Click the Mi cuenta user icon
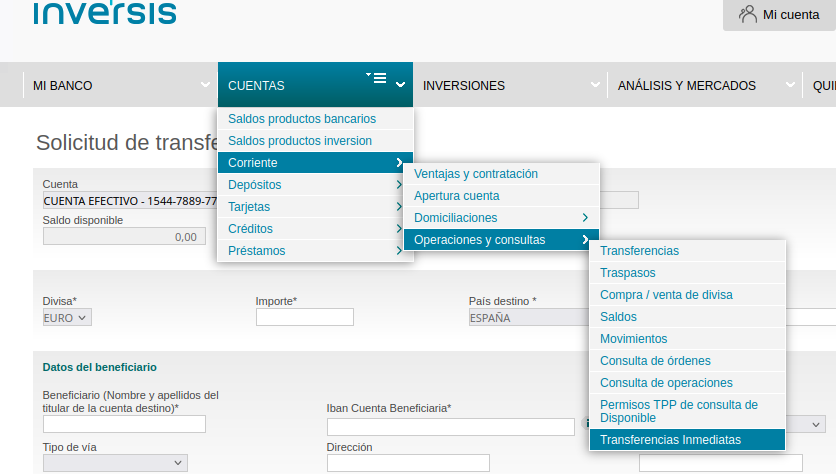Screen dimensions: 836x474 tap(747, 14)
